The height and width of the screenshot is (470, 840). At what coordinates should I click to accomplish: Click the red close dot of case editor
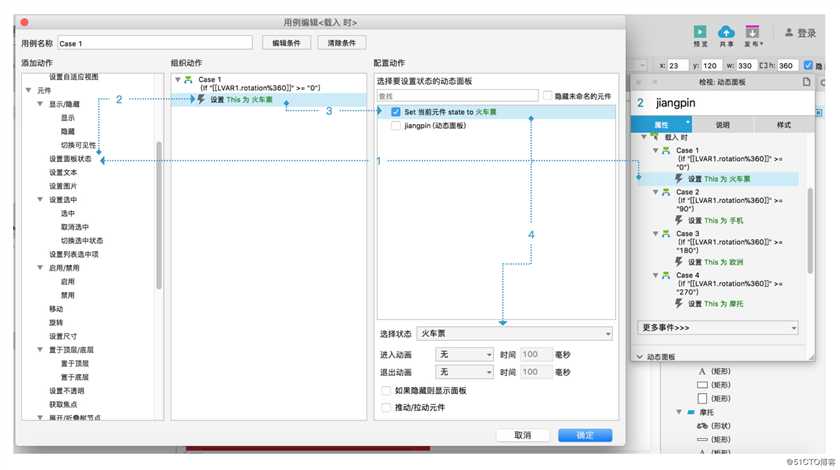tap(25, 22)
